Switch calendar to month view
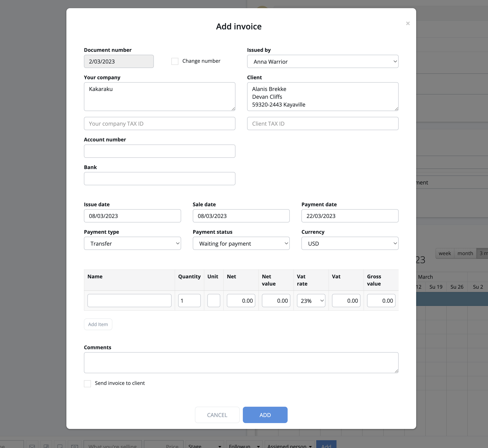488x448 pixels. coord(465,253)
